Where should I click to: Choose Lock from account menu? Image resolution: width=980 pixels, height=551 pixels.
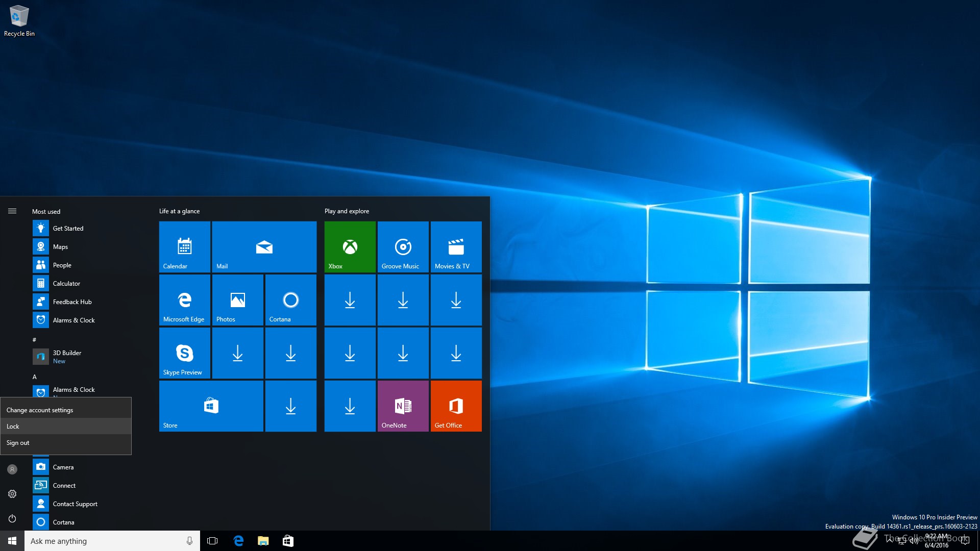coord(66,426)
